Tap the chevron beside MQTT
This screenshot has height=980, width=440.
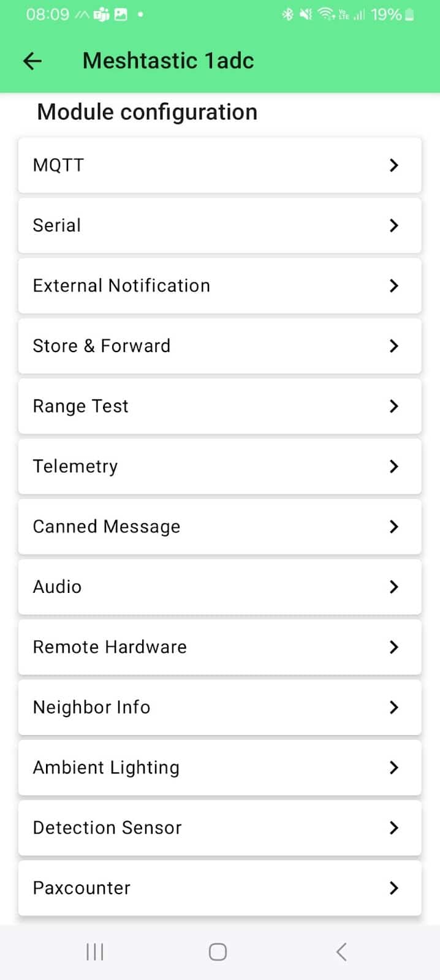393,165
